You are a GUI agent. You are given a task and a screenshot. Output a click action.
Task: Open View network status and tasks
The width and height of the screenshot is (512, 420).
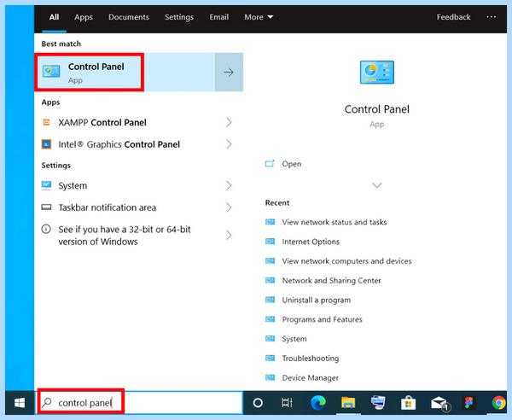[335, 222]
